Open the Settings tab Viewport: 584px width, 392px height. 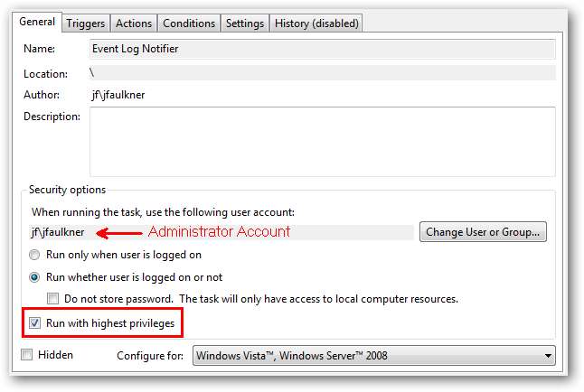[244, 23]
